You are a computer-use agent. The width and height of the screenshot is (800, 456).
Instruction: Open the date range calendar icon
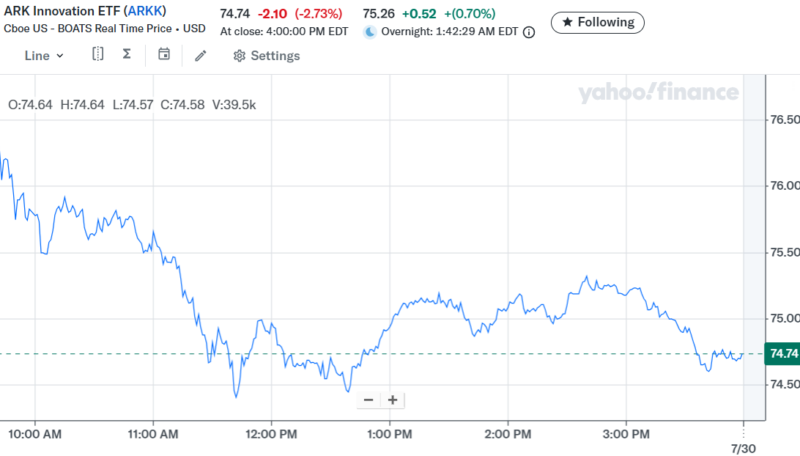164,55
